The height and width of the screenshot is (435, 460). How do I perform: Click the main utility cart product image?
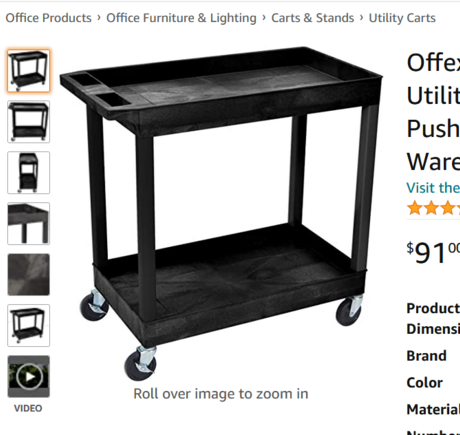pyautogui.click(x=221, y=213)
